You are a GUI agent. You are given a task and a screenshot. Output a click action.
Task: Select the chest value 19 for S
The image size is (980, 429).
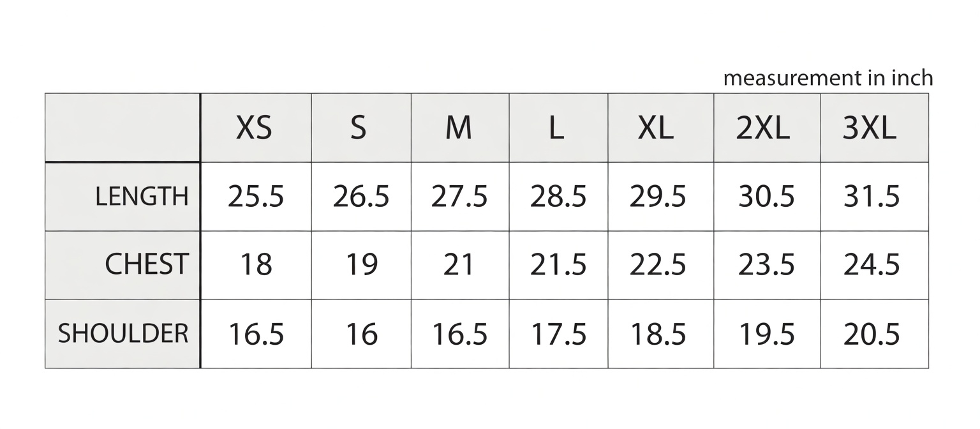click(x=361, y=265)
